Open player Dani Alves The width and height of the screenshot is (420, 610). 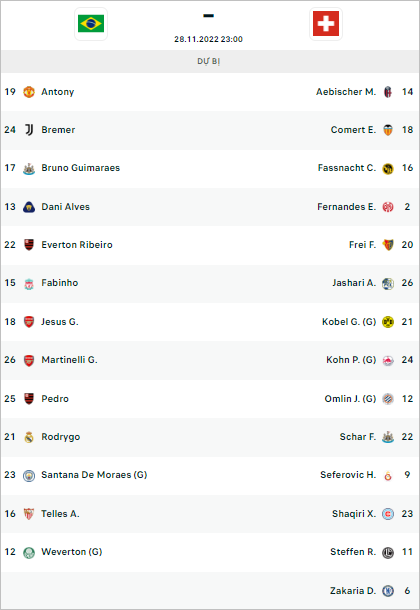click(x=65, y=207)
